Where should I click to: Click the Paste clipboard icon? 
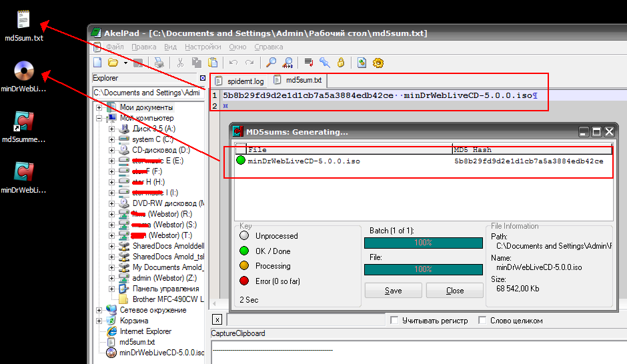pyautogui.click(x=213, y=63)
